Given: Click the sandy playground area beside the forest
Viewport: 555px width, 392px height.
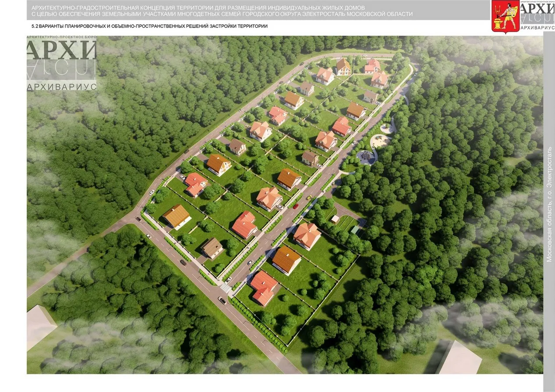Looking at the screenshot, I should 380,141.
